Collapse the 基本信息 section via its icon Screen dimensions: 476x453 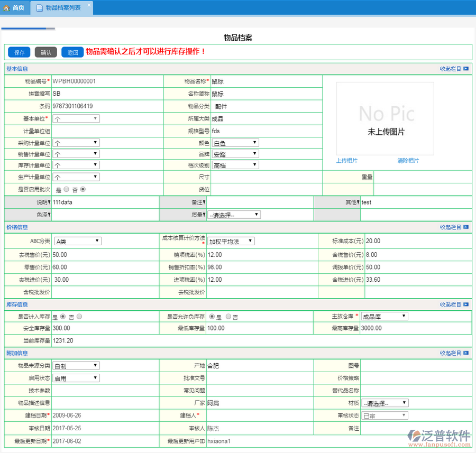[x=466, y=69]
